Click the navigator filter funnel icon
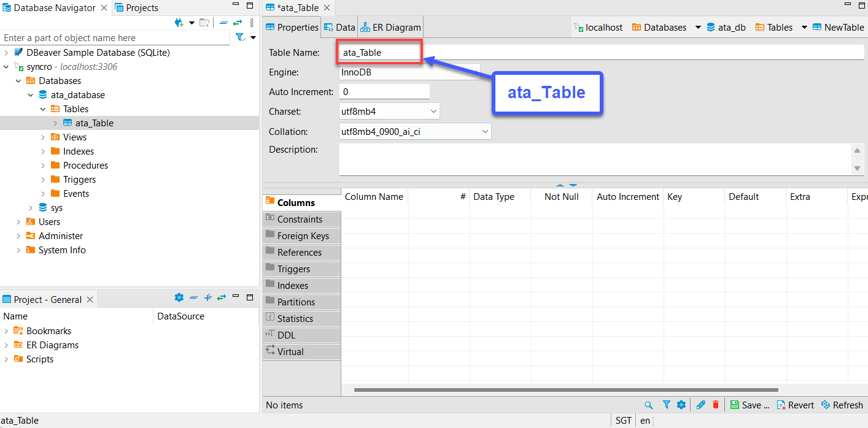Screen dimensions: 868x428 click(x=240, y=38)
